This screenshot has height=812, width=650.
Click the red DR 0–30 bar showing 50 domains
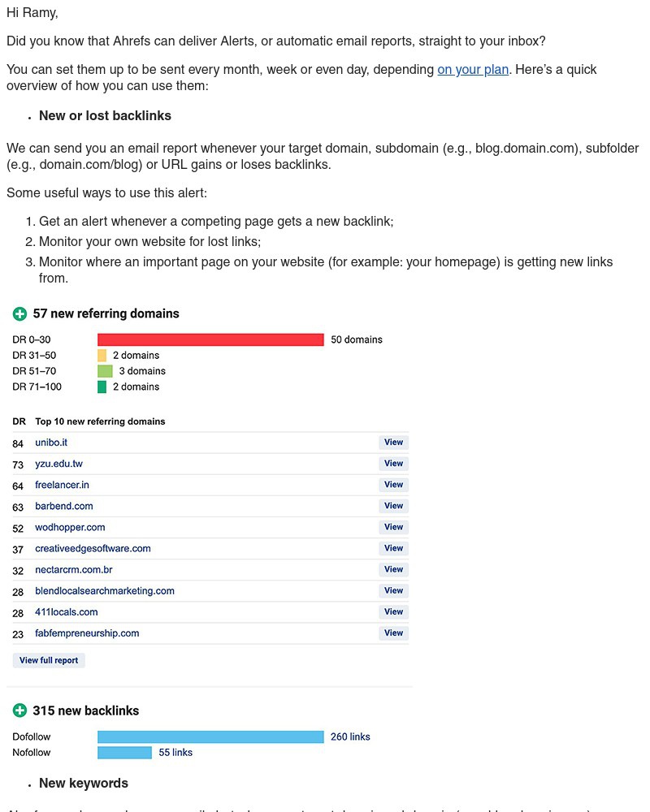click(211, 339)
